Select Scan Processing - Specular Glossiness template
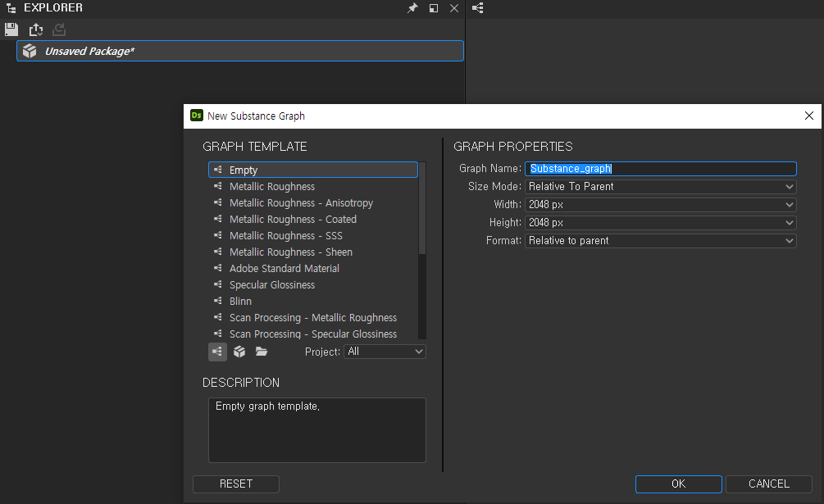The image size is (824, 504). [313, 334]
